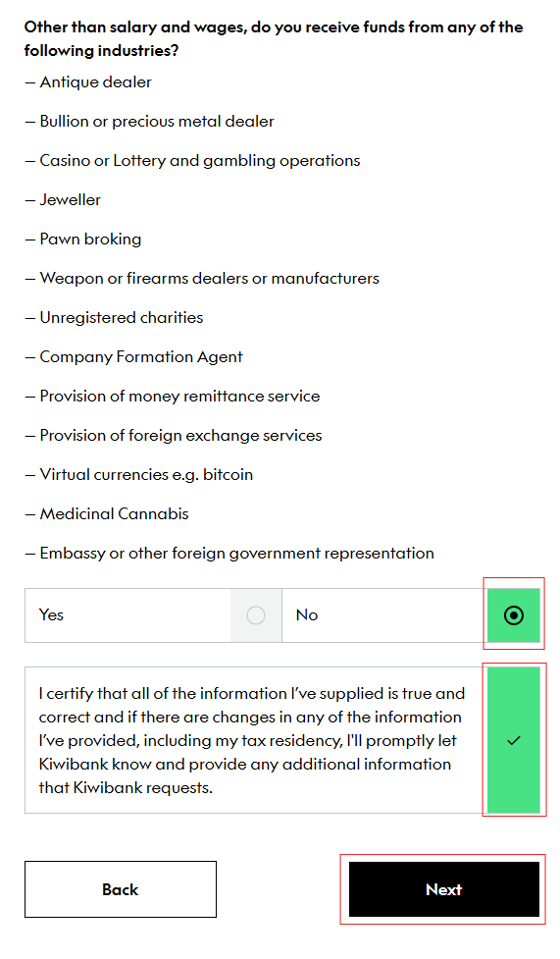Click 'Provision of money remittance service'
Image resolution: width=560 pixels, height=959 pixels.
coord(173,396)
